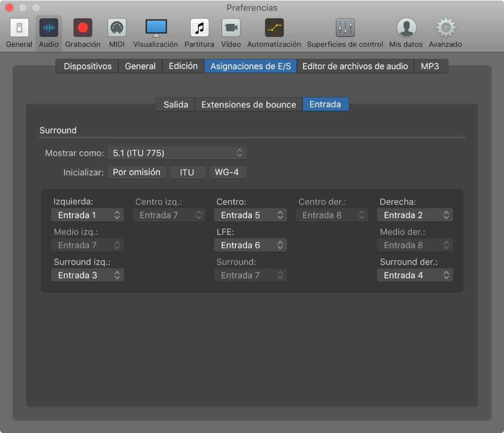
Task: Switch to Editor de archivos de audio tab
Action: coord(355,66)
